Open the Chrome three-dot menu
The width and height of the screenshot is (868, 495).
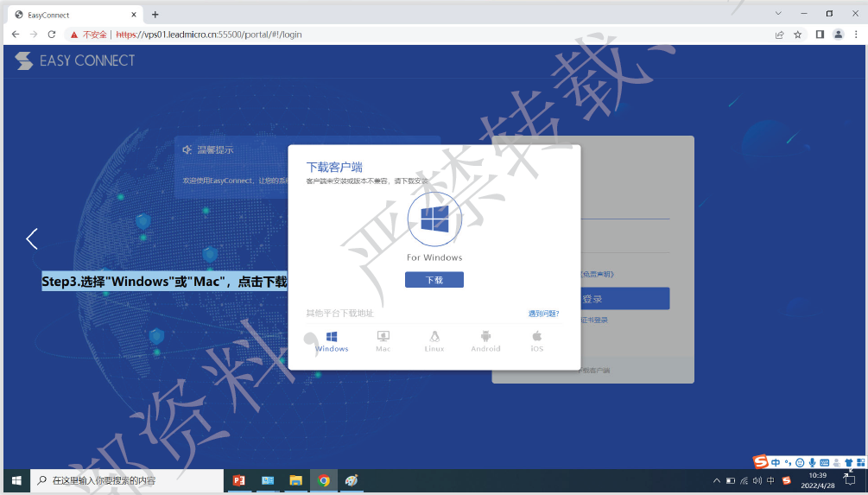(856, 35)
